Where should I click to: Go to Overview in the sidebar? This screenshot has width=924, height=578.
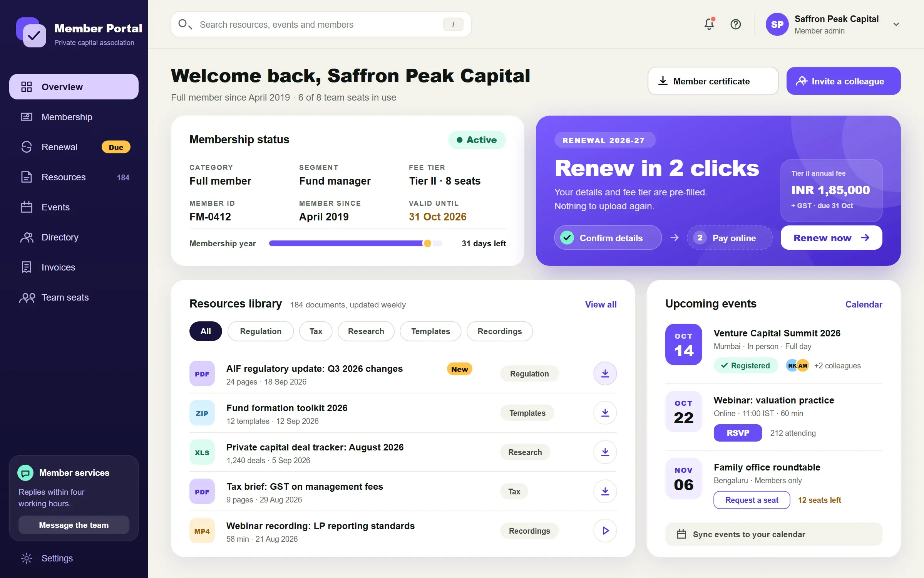74,87
